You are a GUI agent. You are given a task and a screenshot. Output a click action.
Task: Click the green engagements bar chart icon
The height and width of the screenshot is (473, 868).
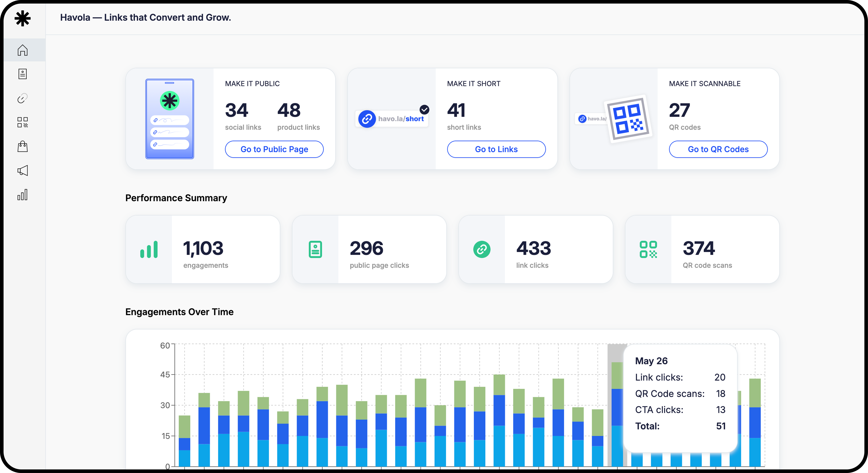149,249
